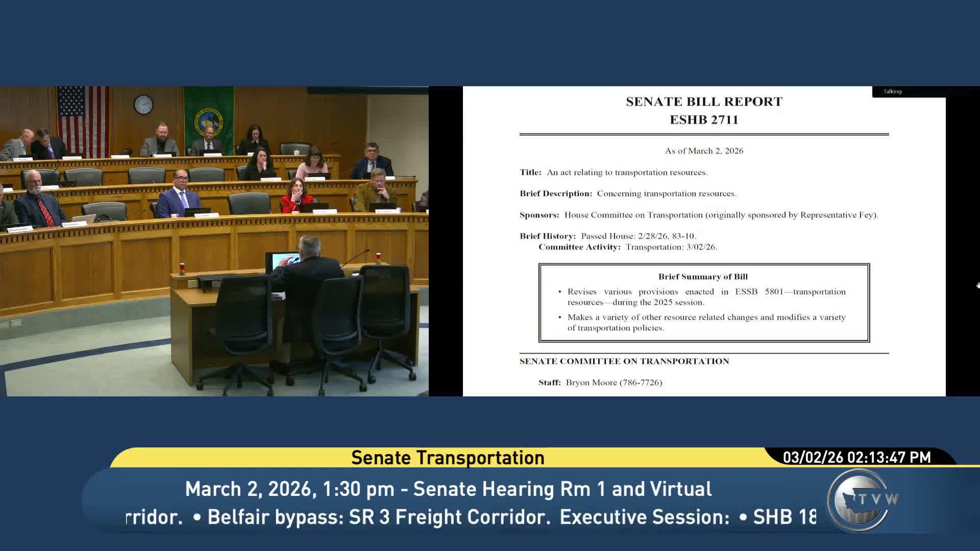Click the 'As of March 2, 2026' date text
This screenshot has width=980, height=551.
[704, 151]
